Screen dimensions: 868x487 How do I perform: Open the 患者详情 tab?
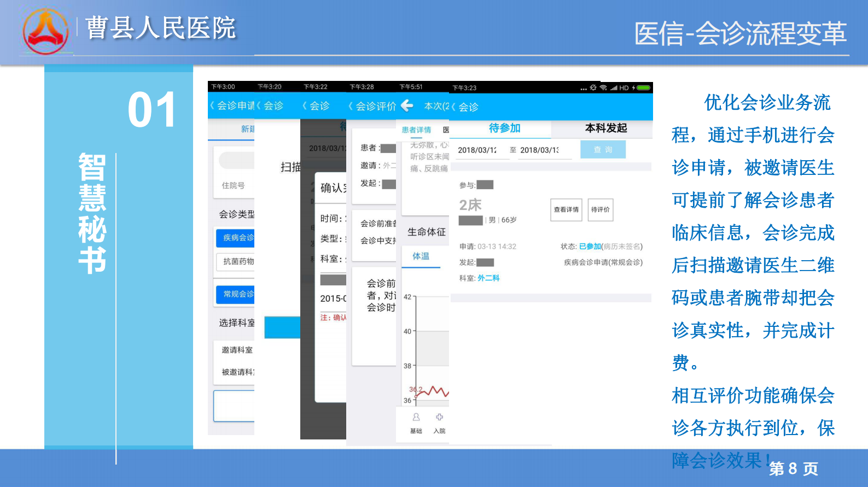416,130
